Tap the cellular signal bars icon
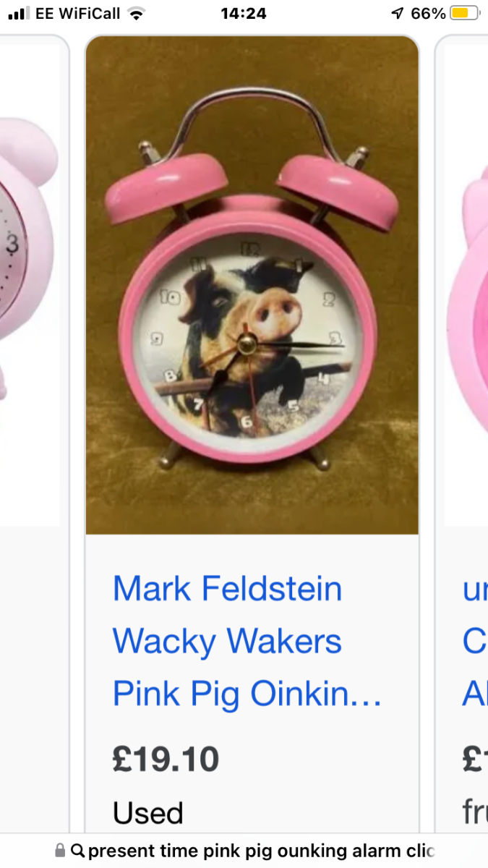Screen dimensions: 488x868 tap(18, 13)
